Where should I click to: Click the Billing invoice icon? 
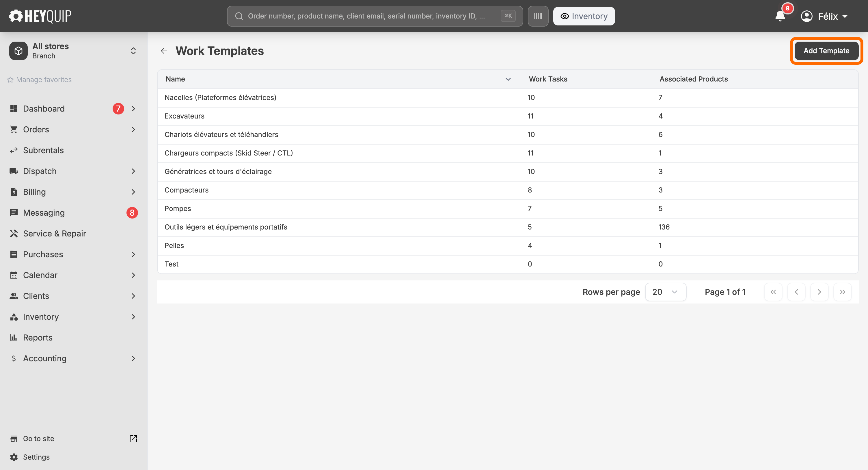tap(14, 192)
